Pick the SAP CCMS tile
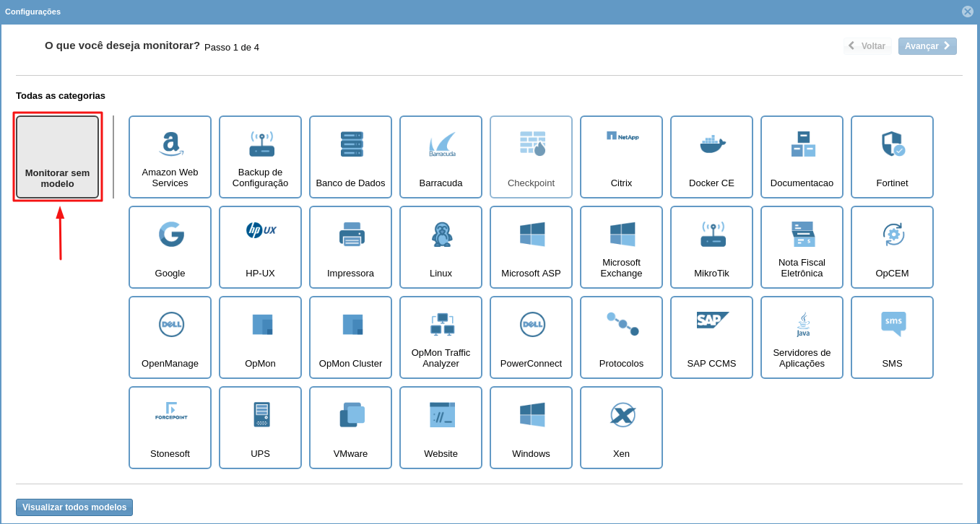Screen dimensions: 980x524 tap(711, 337)
